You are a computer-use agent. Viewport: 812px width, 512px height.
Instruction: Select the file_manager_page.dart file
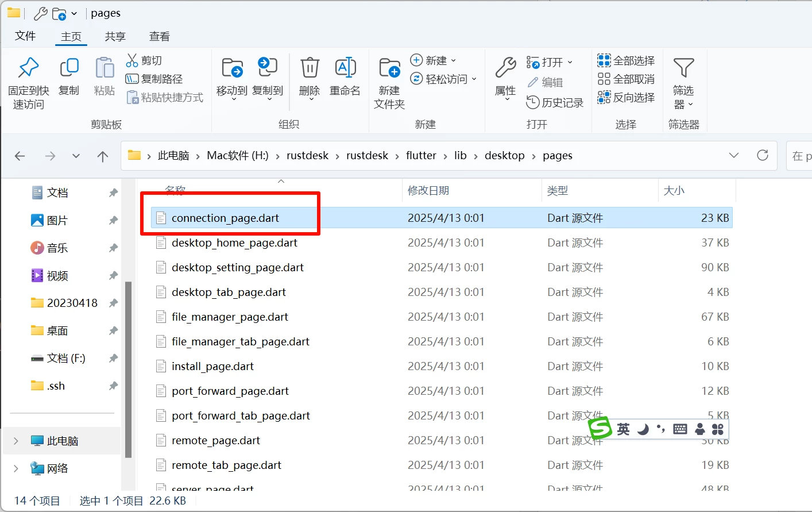coord(230,317)
